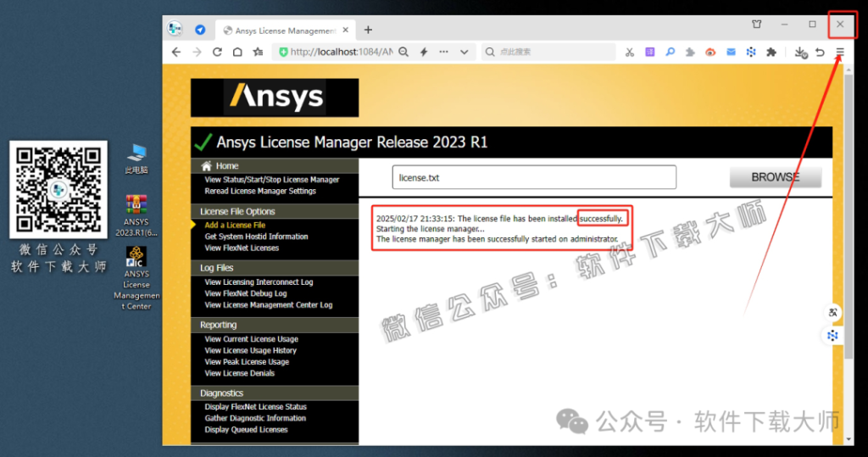Go back with the browser back arrow

point(176,52)
